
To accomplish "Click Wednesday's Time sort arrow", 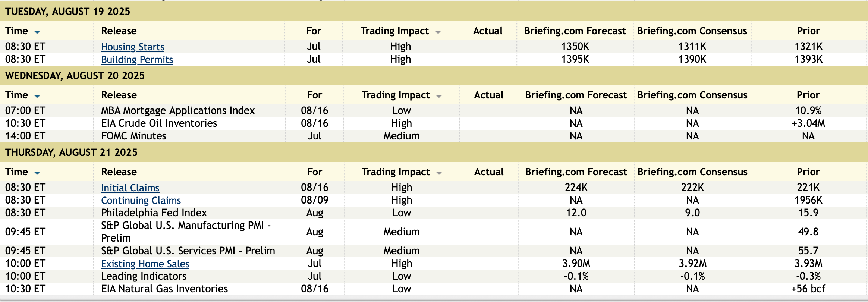I will click(37, 96).
